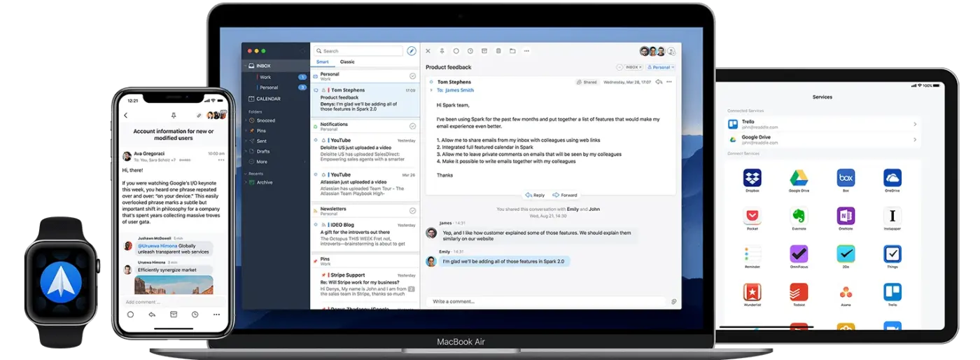Click the add team member icon beside avatars
This screenshot has height=360, width=980.
671,51
